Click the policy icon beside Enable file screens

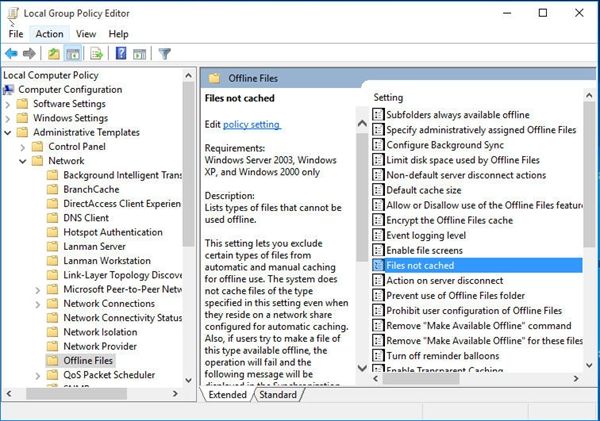(x=378, y=250)
